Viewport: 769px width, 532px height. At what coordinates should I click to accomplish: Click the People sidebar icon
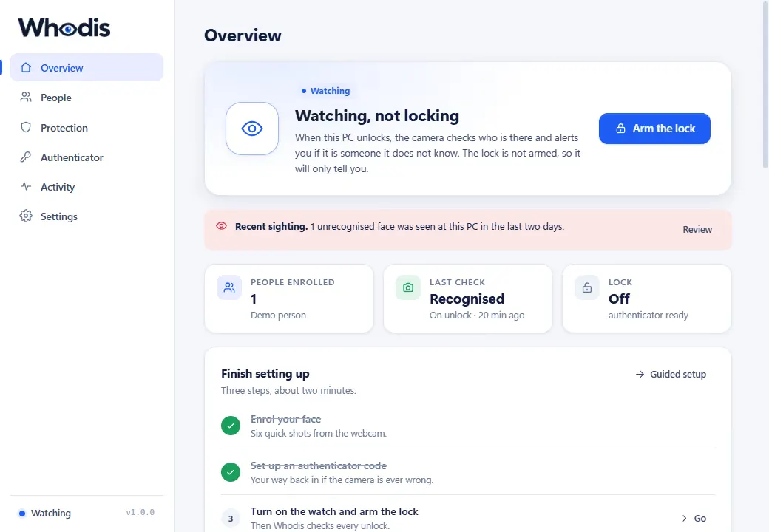tap(26, 98)
